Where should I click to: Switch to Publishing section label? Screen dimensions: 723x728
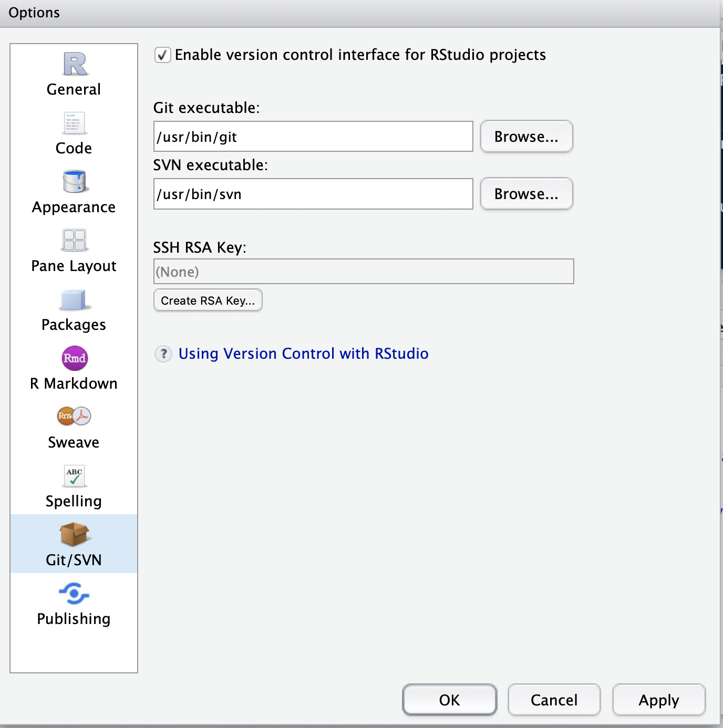[74, 619]
